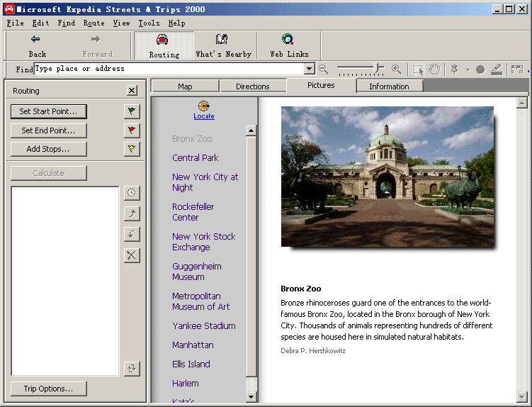
Task: Click the reverse route button
Action: (132, 368)
